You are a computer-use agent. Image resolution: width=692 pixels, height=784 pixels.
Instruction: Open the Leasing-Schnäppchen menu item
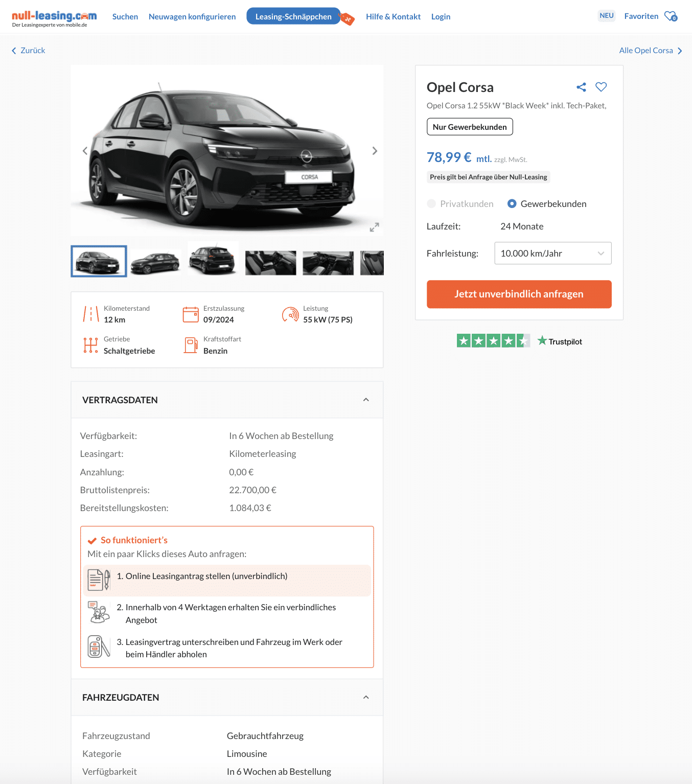(293, 16)
